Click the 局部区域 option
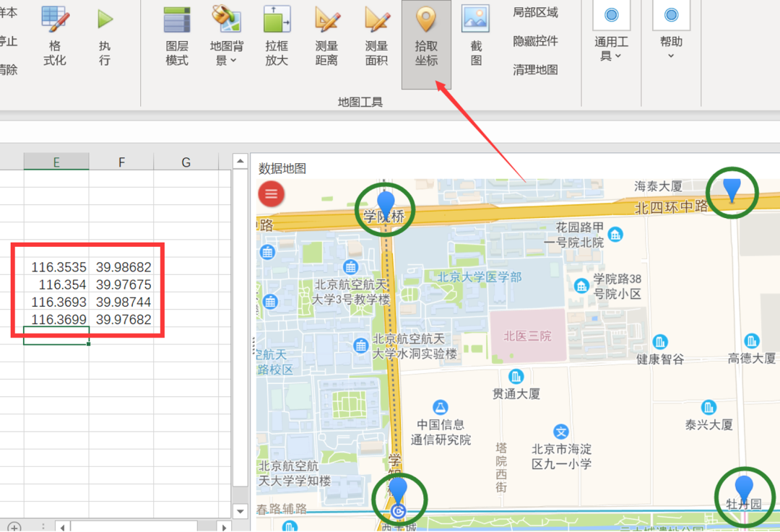Viewport: 780px width, 532px height. (x=535, y=12)
